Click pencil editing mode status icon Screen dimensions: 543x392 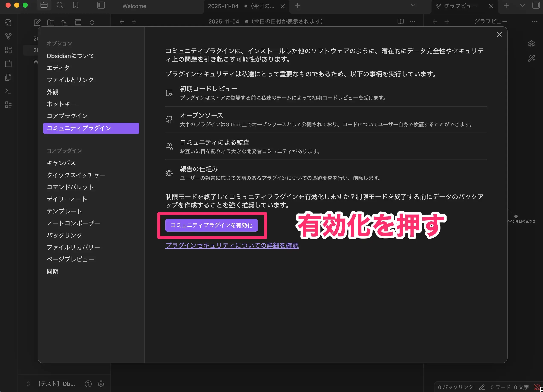pos(482,387)
